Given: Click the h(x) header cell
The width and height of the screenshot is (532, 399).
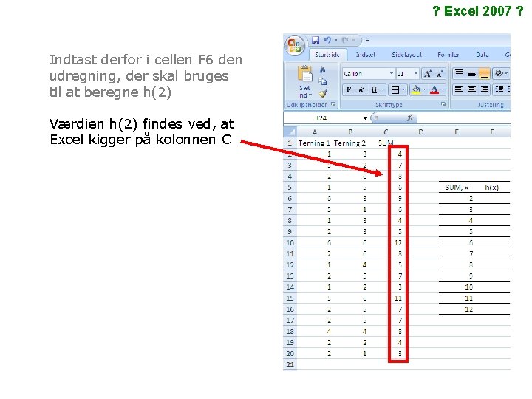Looking at the screenshot, I should coord(491,187).
